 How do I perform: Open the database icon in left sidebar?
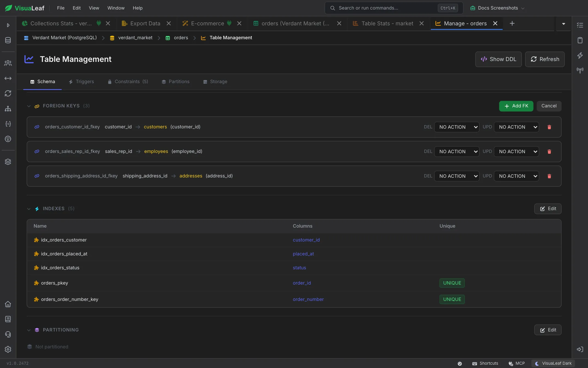[x=8, y=40]
